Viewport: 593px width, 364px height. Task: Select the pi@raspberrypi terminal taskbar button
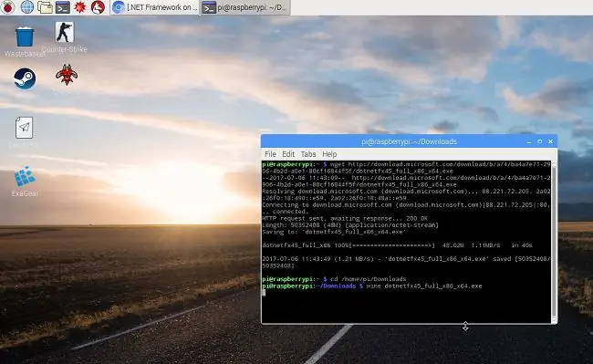point(245,7)
